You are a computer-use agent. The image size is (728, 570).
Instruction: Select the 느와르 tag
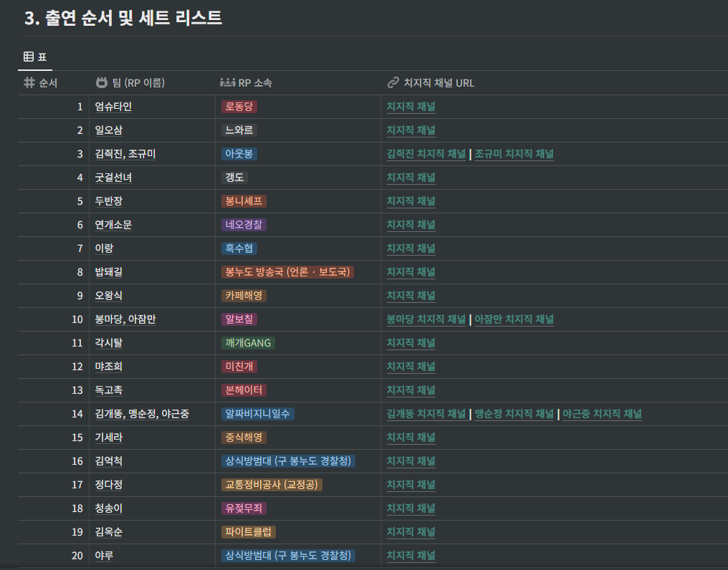point(239,130)
